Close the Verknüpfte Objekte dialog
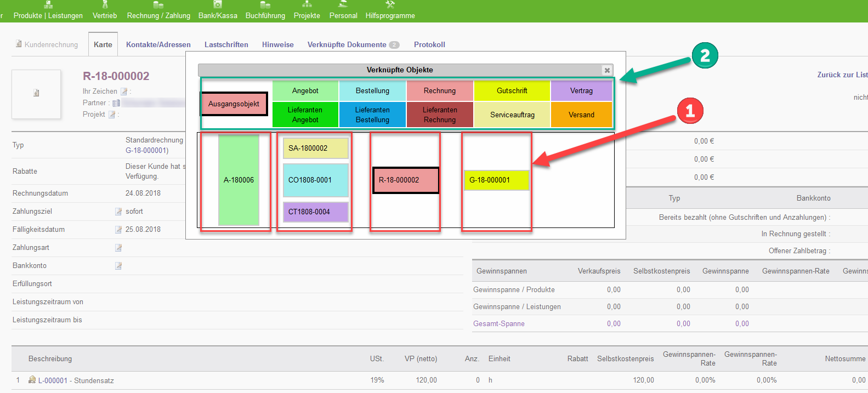Viewport: 868px width, 393px height. [x=607, y=70]
